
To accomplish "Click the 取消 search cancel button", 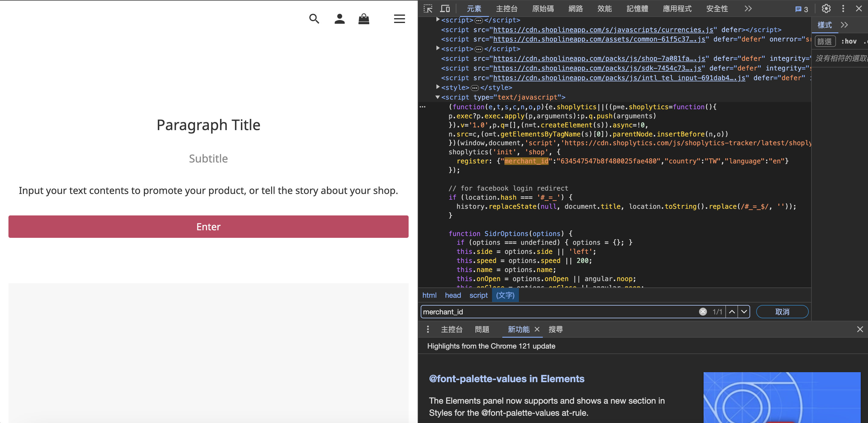I will (782, 312).
